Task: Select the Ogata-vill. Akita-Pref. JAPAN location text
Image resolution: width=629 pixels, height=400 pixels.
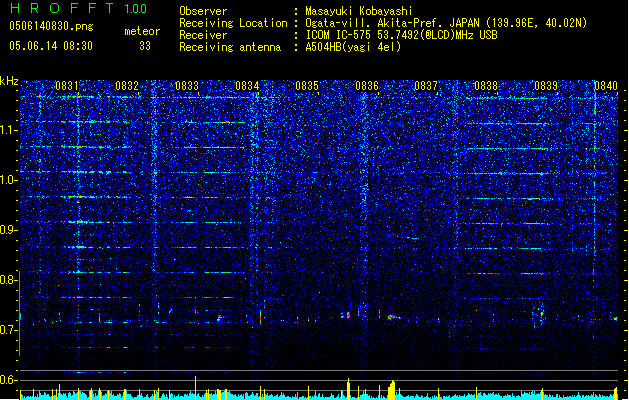Action: (446, 23)
